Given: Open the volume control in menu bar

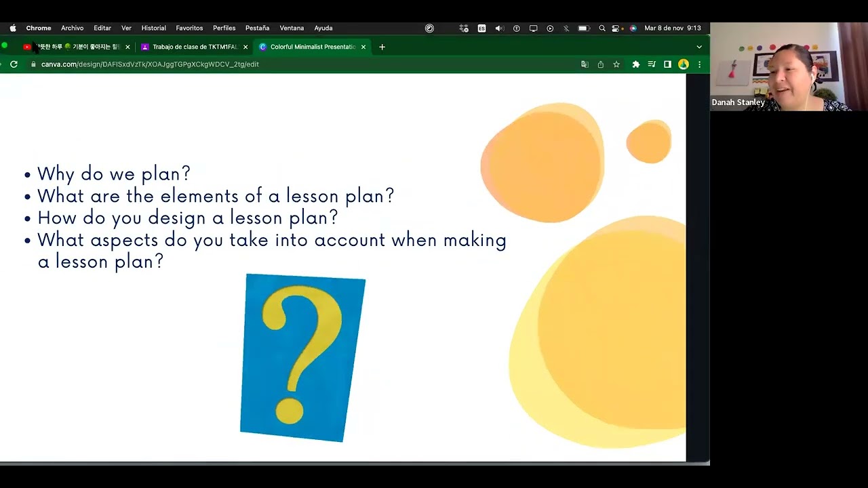Looking at the screenshot, I should [499, 28].
